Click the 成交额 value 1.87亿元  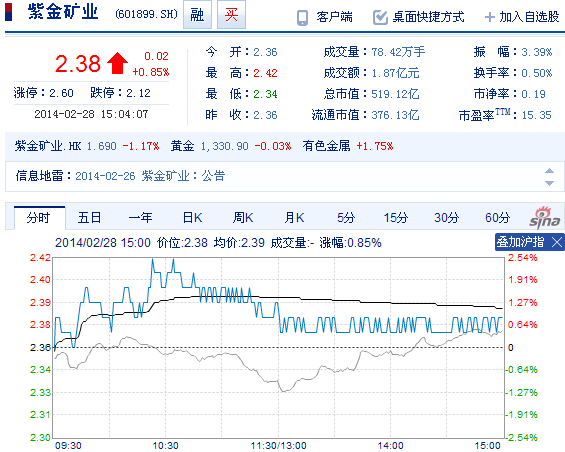395,73
